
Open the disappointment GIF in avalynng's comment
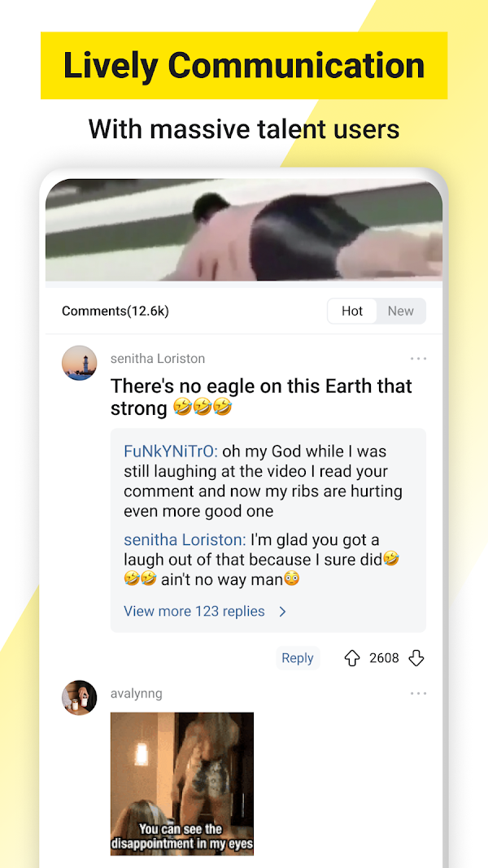182,784
